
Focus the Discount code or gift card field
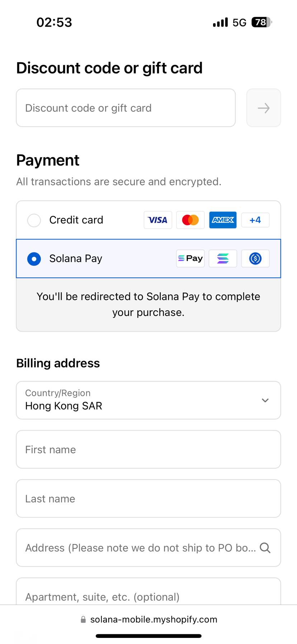[126, 108]
